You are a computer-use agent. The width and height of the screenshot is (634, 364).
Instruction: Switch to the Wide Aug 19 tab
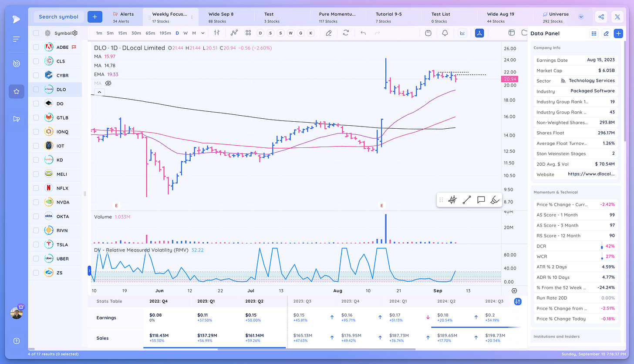tap(505, 17)
